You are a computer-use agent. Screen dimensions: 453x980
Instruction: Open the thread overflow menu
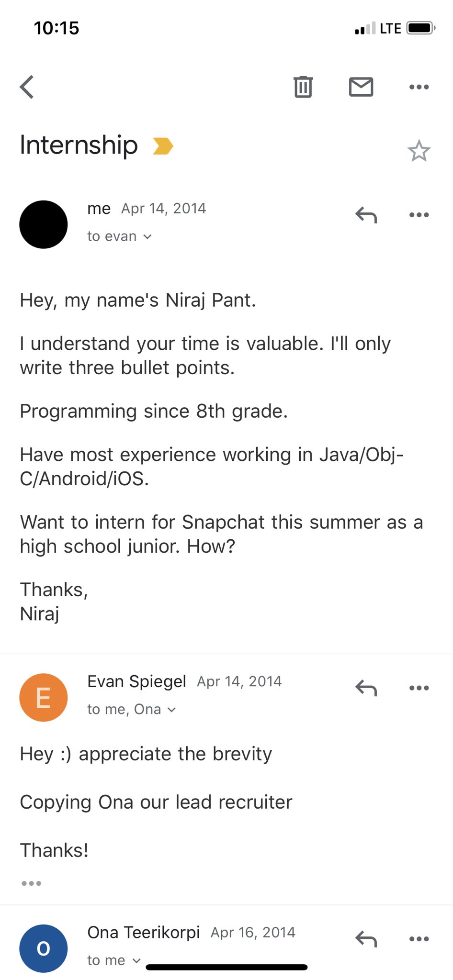418,87
